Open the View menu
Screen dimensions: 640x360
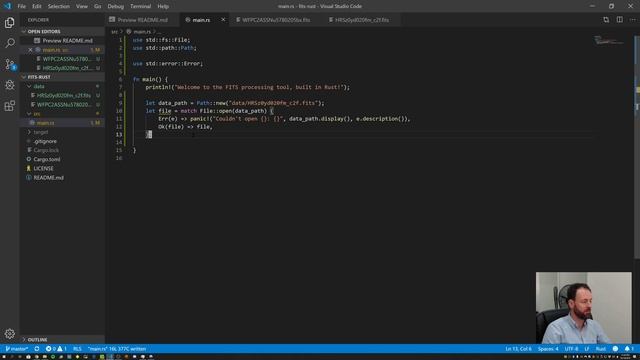82,6
